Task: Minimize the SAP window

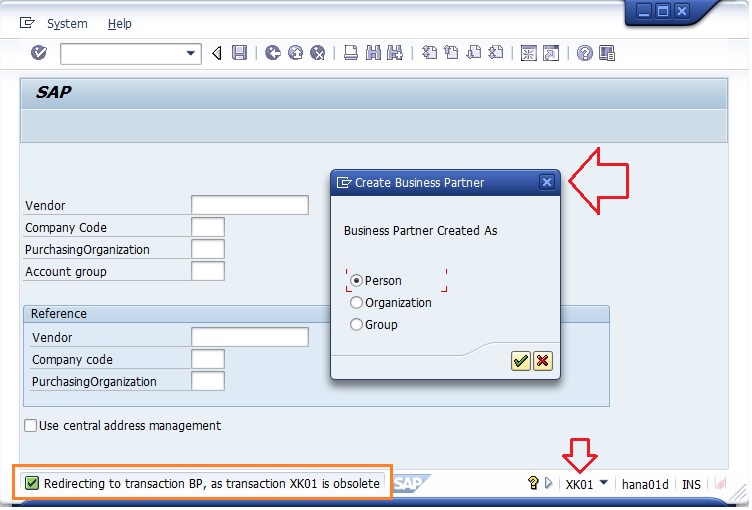Action: pyautogui.click(x=644, y=11)
